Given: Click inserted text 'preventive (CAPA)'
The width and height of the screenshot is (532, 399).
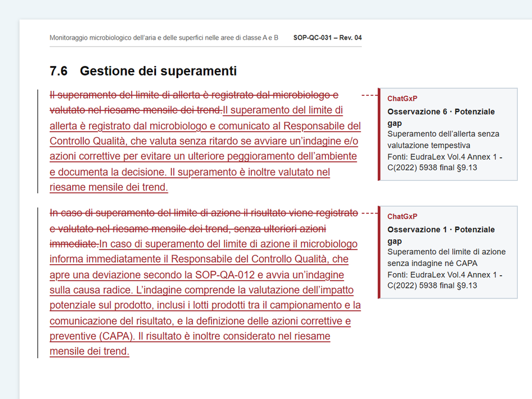Looking at the screenshot, I should [92, 336].
